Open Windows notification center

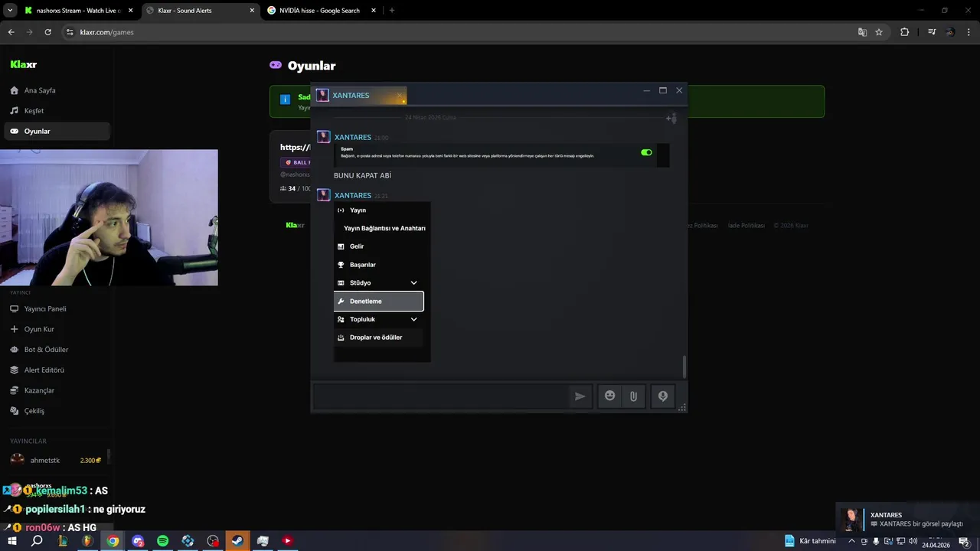(x=964, y=542)
